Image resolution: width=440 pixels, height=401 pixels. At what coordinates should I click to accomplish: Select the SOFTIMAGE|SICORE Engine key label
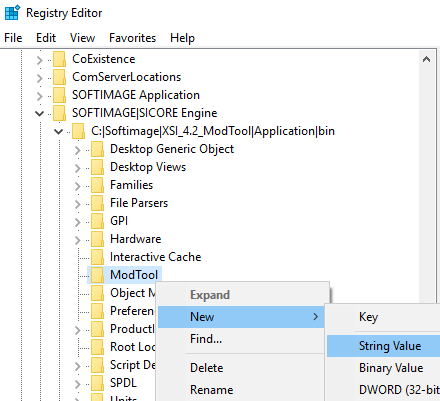click(x=145, y=113)
